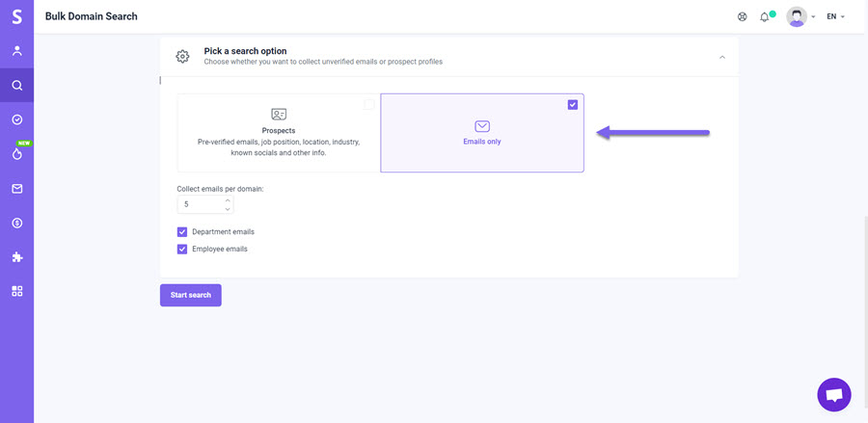Image resolution: width=868 pixels, height=423 pixels.
Task: Uncheck the Employee emails checkbox
Action: (x=182, y=249)
